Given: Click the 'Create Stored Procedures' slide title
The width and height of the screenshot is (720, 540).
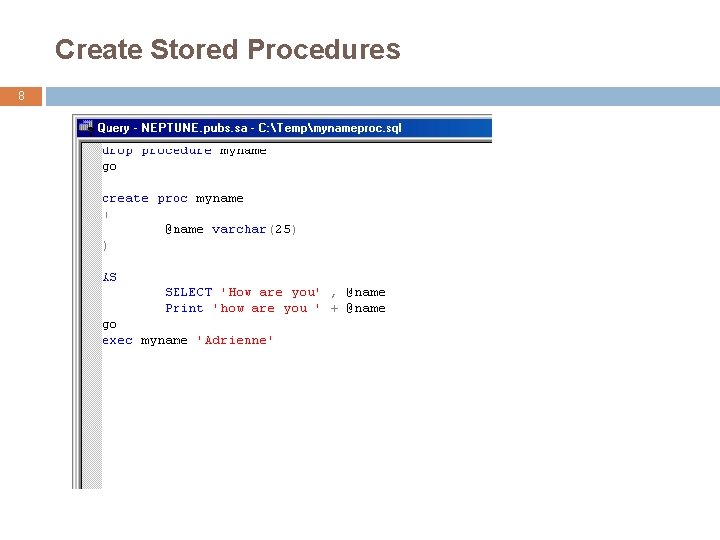Looking at the screenshot, I should tap(228, 50).
